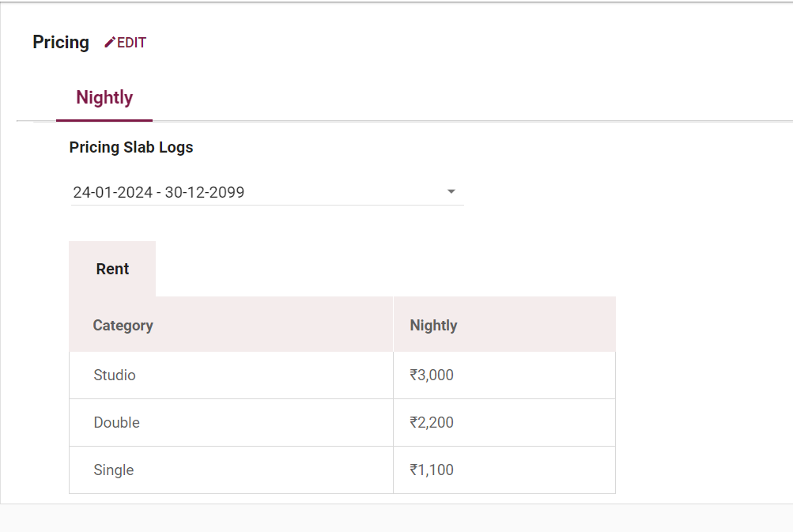Click the ₹1,100 nightly price

coord(432,470)
